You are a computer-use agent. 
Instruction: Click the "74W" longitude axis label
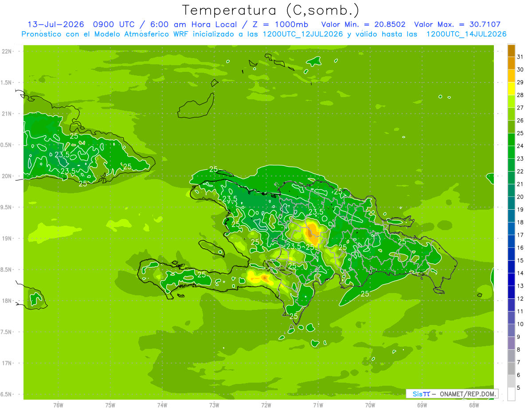tap(162, 405)
